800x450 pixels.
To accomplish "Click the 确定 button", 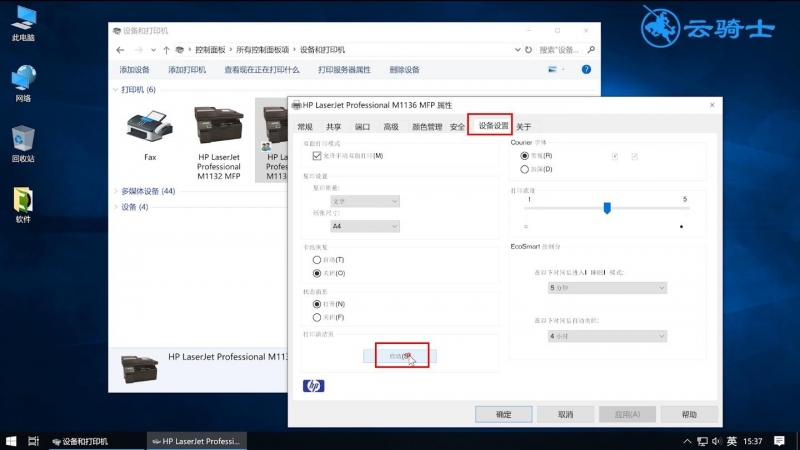I will point(504,414).
